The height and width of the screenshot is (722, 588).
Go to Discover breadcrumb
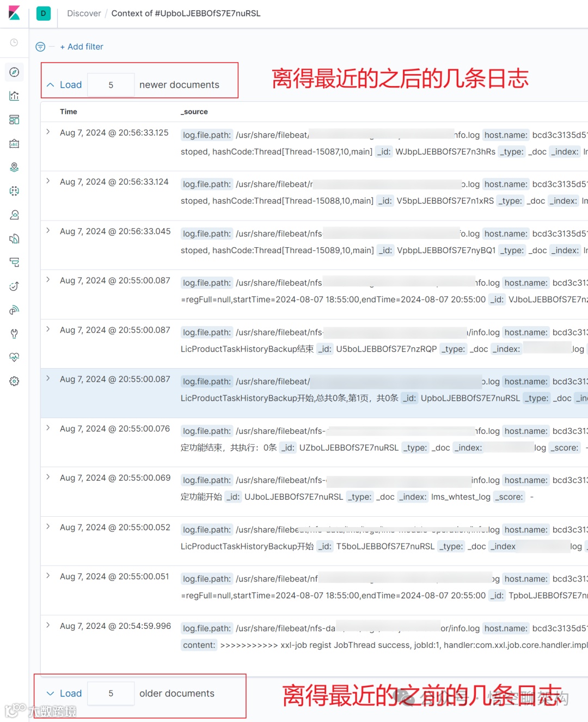click(84, 13)
